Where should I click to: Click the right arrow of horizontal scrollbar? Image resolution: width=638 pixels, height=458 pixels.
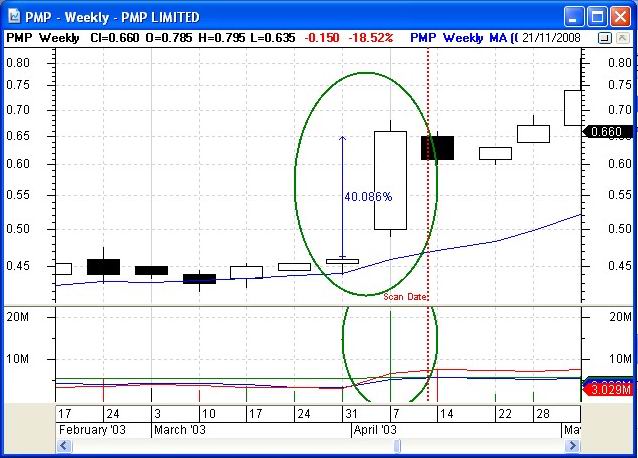tap(573, 446)
